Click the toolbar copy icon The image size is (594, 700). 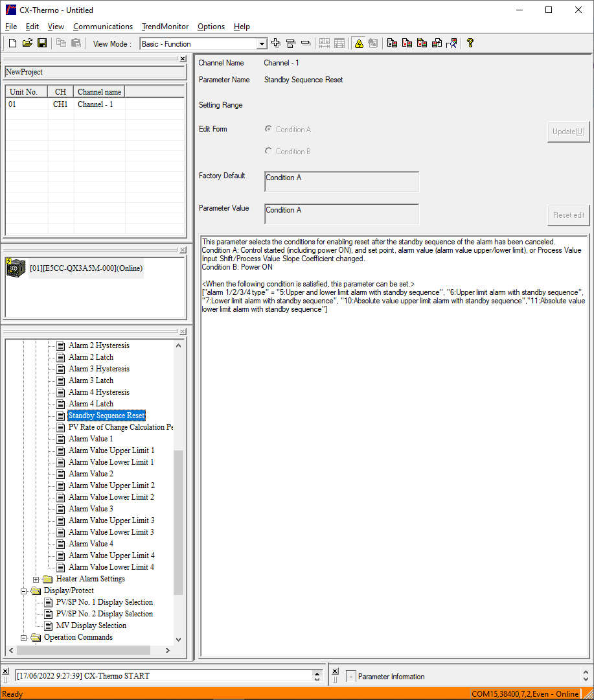click(x=61, y=43)
